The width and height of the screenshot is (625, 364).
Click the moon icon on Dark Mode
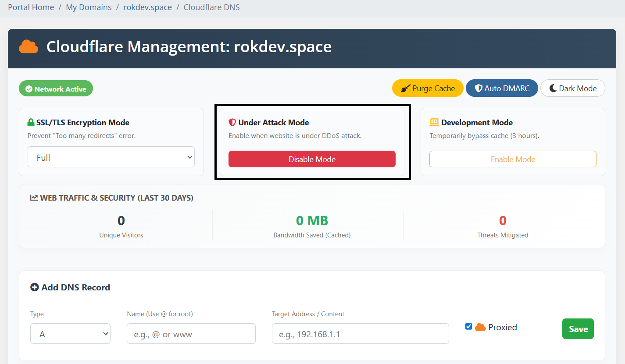552,88
